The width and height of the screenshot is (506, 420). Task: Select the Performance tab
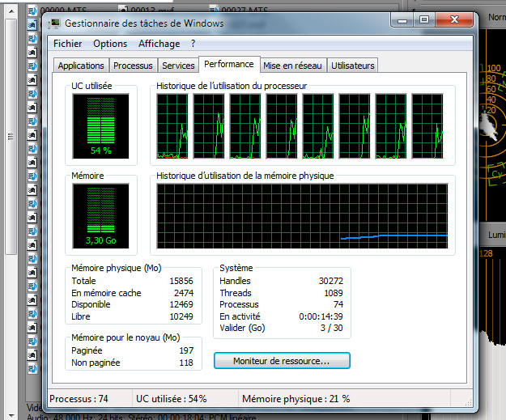click(229, 64)
